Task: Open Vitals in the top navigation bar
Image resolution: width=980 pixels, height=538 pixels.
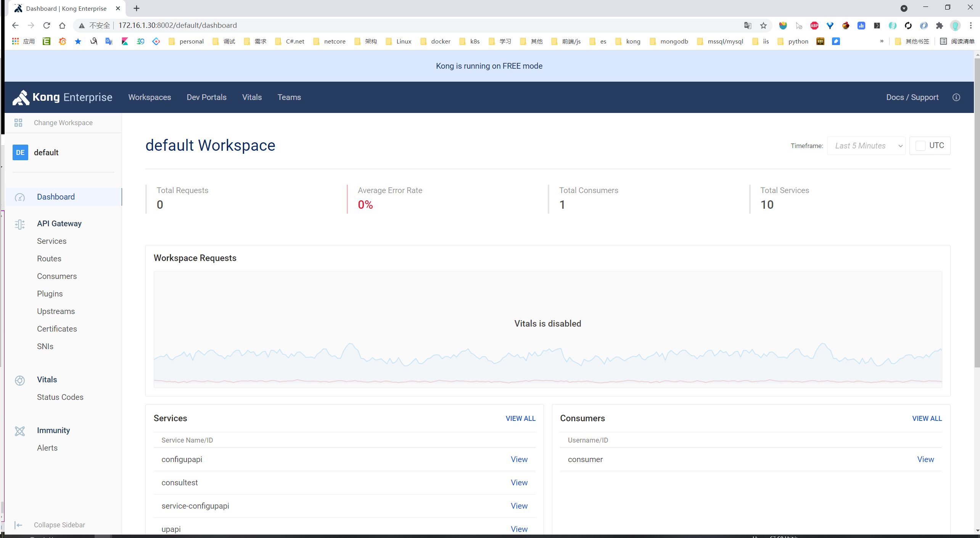Action: tap(252, 97)
